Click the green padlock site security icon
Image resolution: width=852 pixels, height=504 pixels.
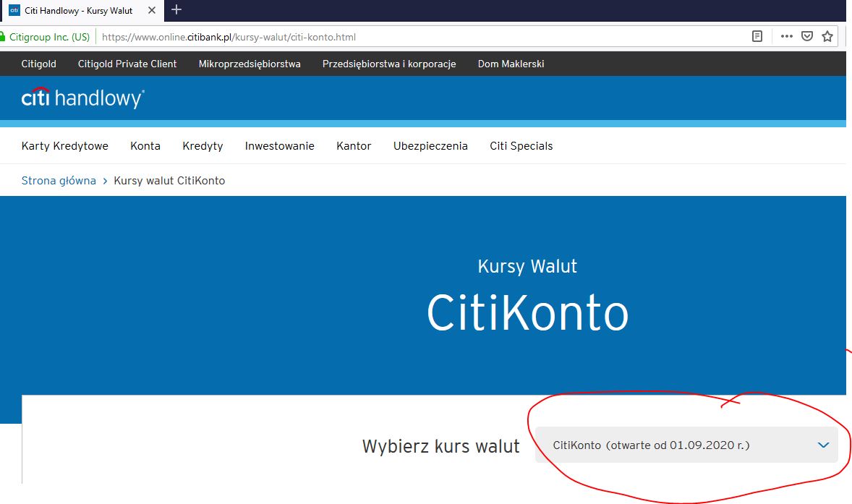[x=2, y=37]
